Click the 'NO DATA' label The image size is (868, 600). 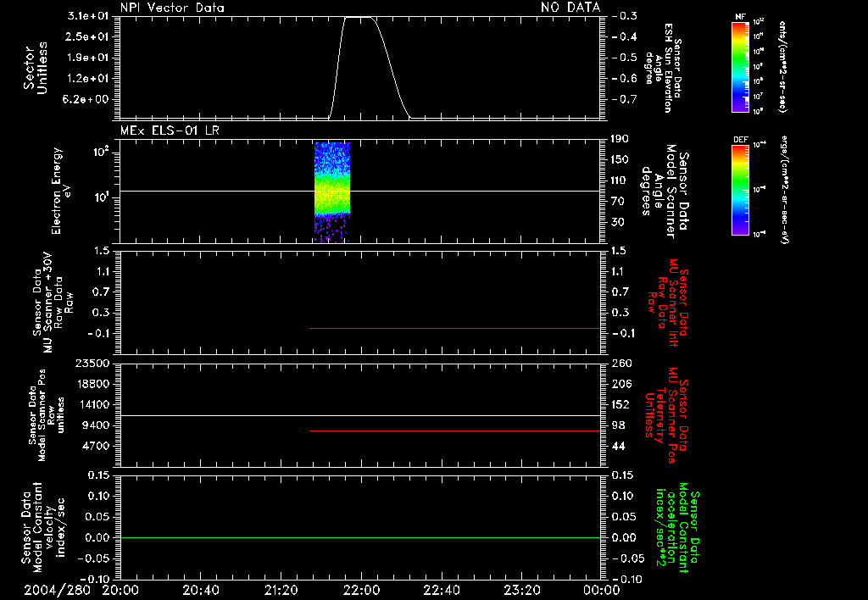click(570, 8)
